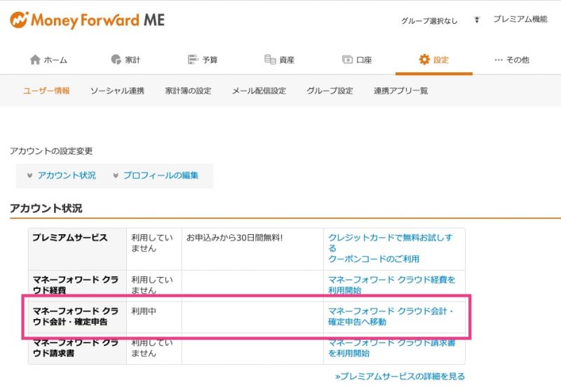Open the その他 menu label
Image resolution: width=561 pixels, height=392 pixels.
(518, 60)
